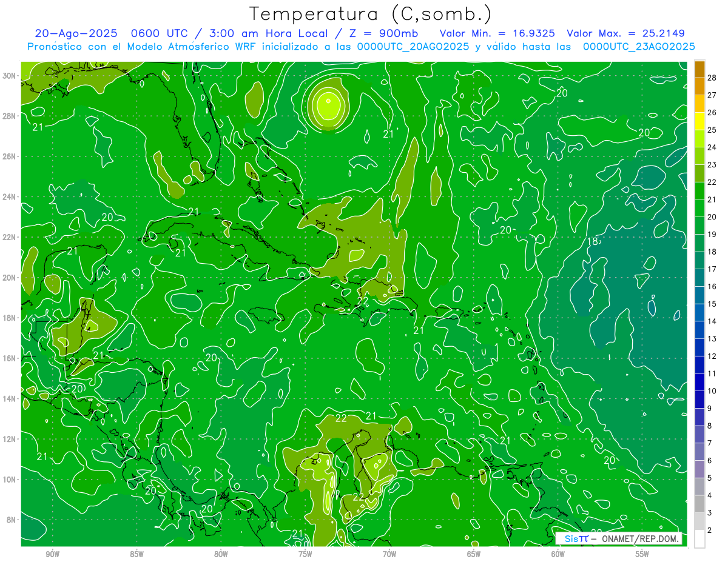
Task: Click the 24N latitude axis label
Action: [x=9, y=197]
